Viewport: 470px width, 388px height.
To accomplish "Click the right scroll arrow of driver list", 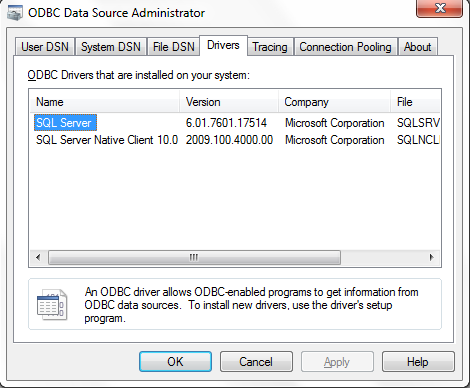I will (432, 257).
